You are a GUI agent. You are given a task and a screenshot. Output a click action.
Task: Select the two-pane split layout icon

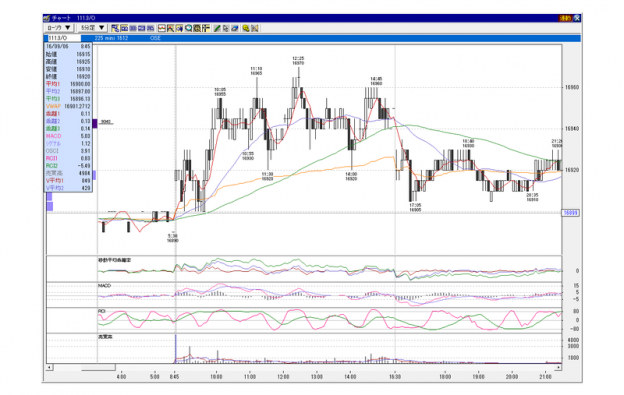tap(124, 28)
